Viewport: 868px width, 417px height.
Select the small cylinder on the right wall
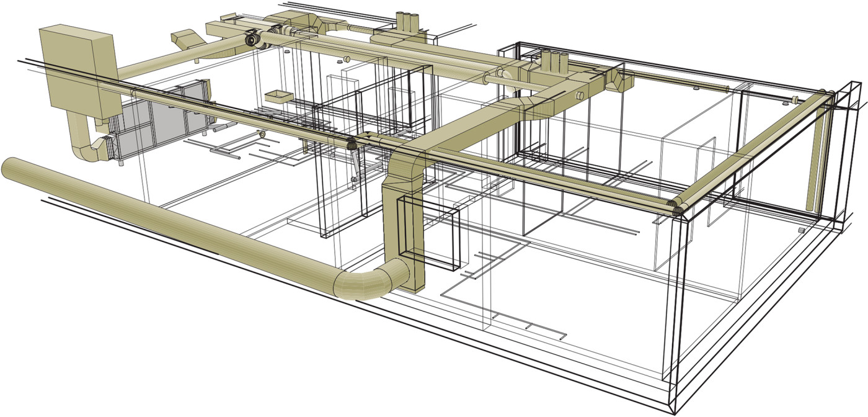click(800, 230)
